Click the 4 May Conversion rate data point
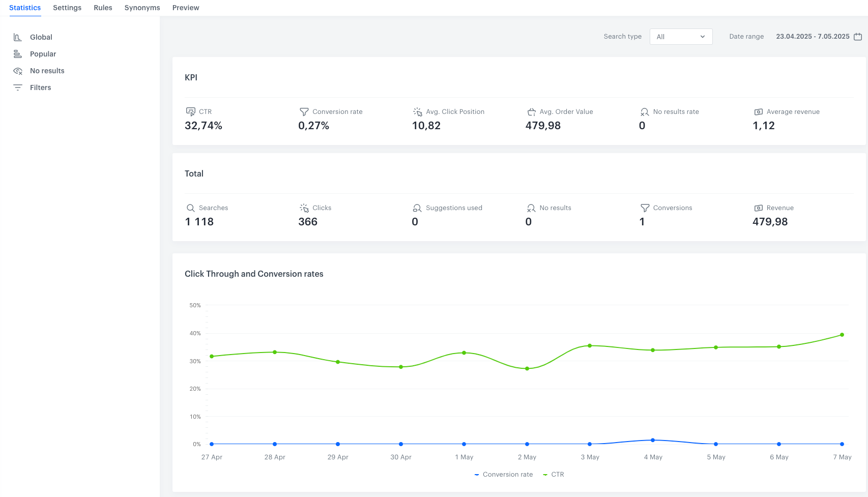The width and height of the screenshot is (868, 497). (653, 440)
